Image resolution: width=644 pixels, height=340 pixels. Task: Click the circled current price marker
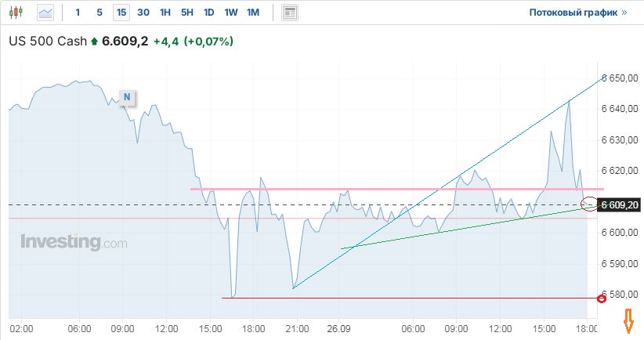click(589, 204)
